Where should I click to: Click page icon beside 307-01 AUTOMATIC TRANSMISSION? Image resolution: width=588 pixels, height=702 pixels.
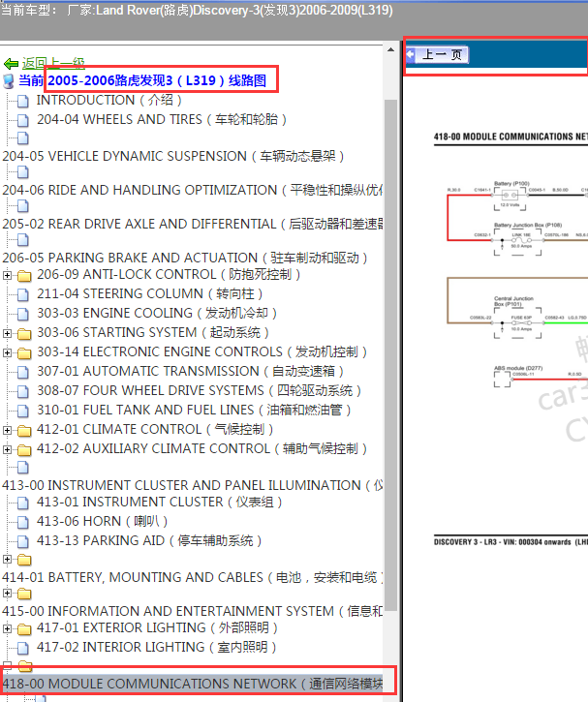pos(23,372)
